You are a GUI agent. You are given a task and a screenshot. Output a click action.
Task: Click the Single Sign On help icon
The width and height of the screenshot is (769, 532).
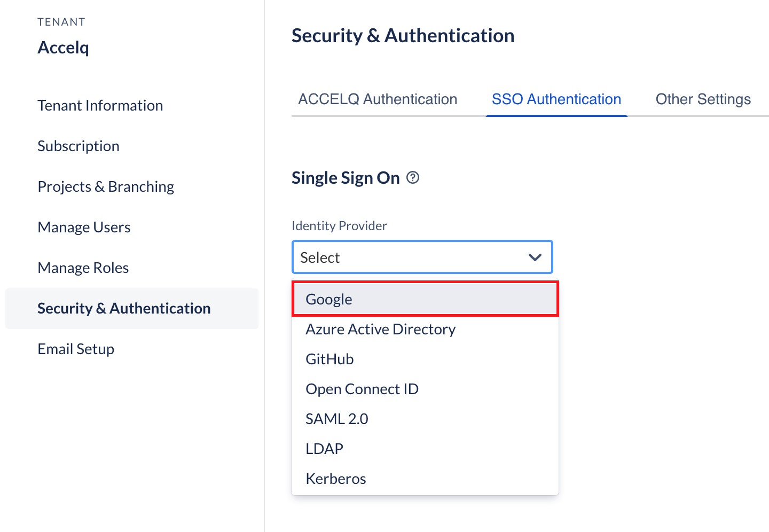pos(413,177)
